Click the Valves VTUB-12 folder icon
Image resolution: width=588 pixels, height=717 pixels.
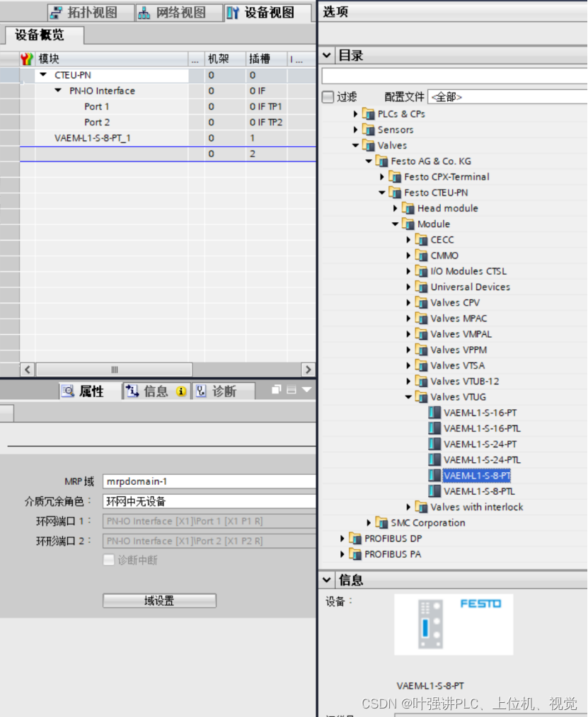(421, 382)
